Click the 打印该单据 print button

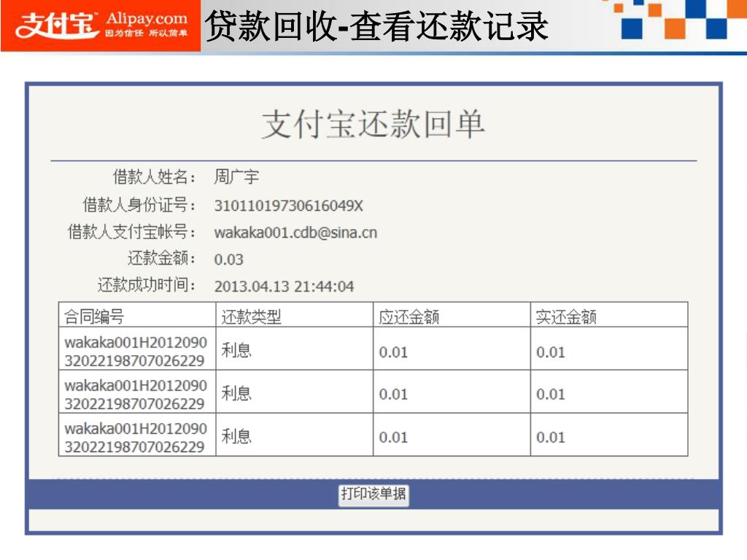click(373, 495)
